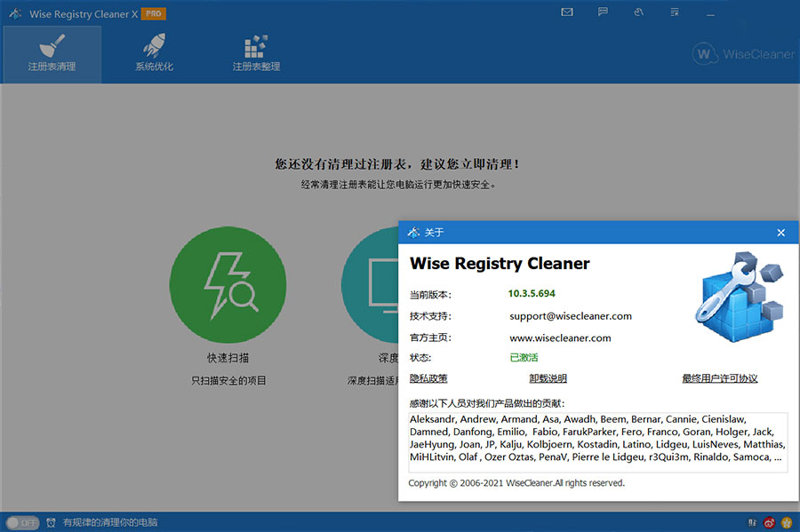Click the orange PRO badge next to the title

tap(153, 13)
